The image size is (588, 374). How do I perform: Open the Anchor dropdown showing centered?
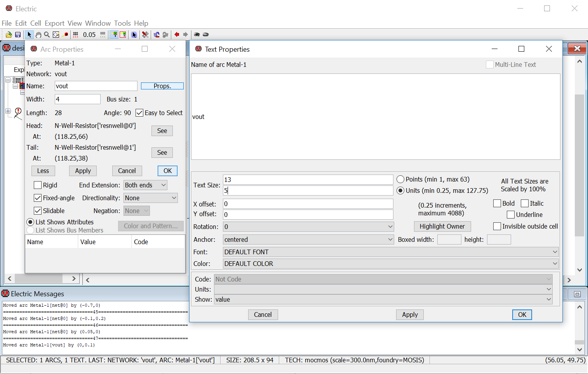coord(308,239)
